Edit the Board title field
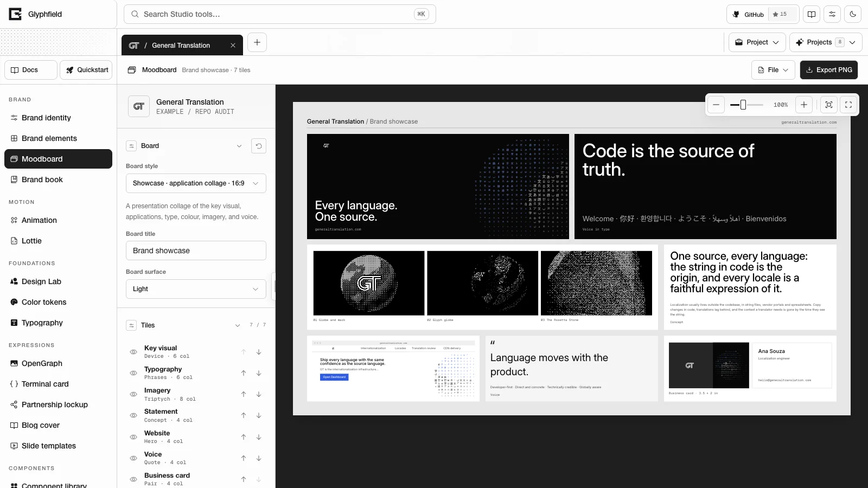 click(196, 251)
